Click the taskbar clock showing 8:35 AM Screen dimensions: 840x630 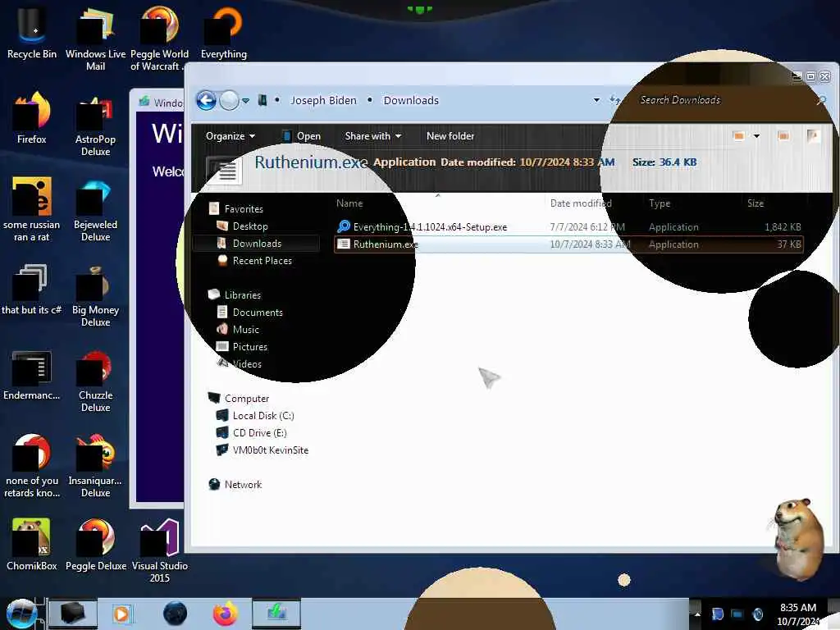coord(798,614)
